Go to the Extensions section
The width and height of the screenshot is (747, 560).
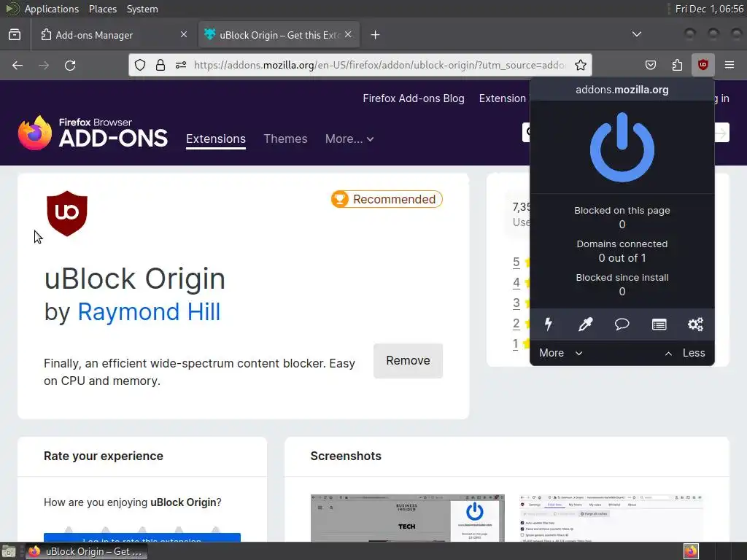[x=216, y=139]
